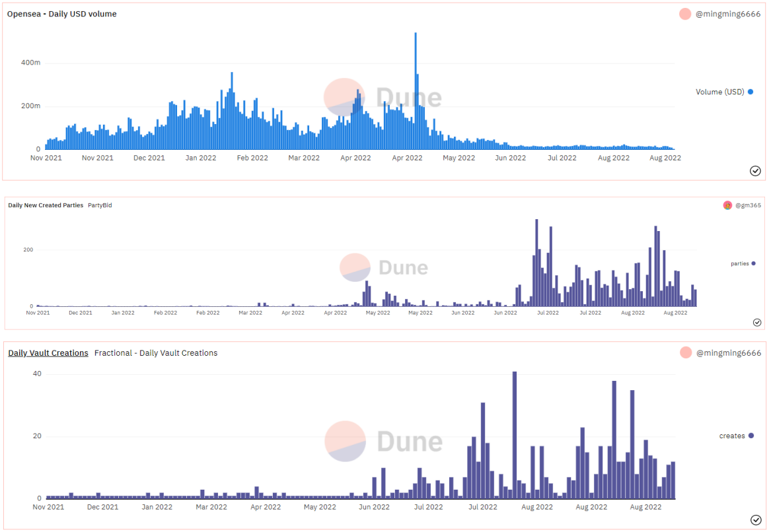Click Dec 2021 label in PartyBid chart

pos(81,313)
